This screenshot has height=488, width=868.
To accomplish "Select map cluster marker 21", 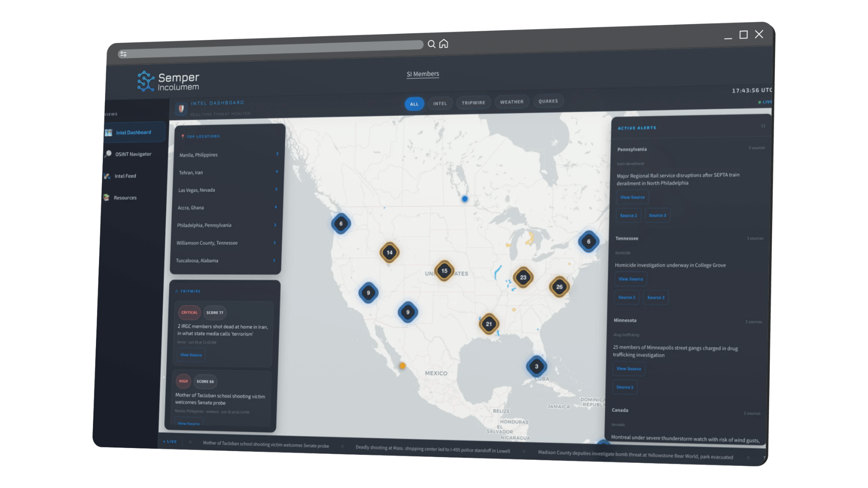I will [489, 324].
